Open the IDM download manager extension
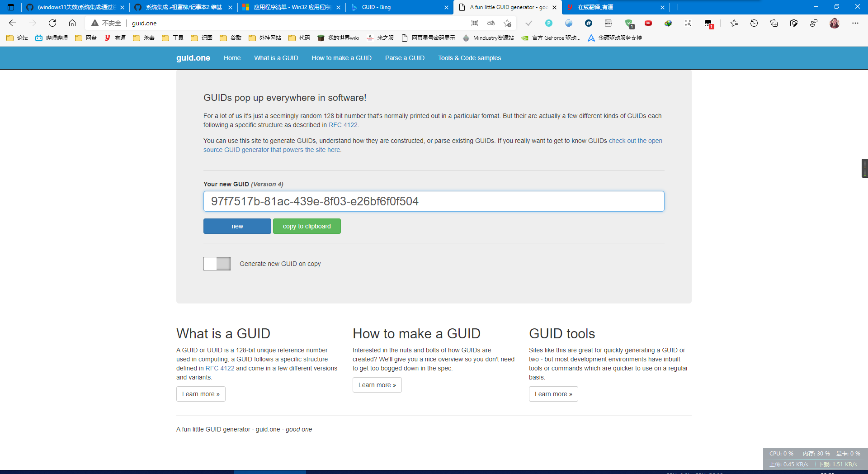 point(668,23)
